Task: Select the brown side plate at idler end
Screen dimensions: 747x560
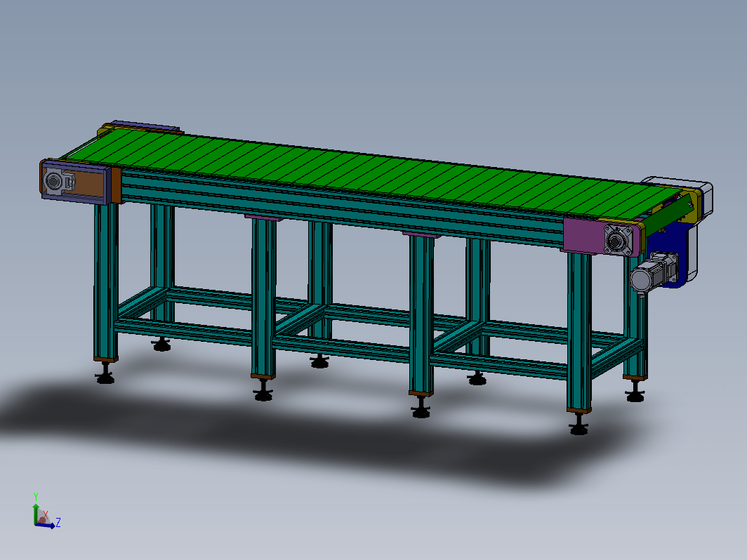Action: point(90,183)
